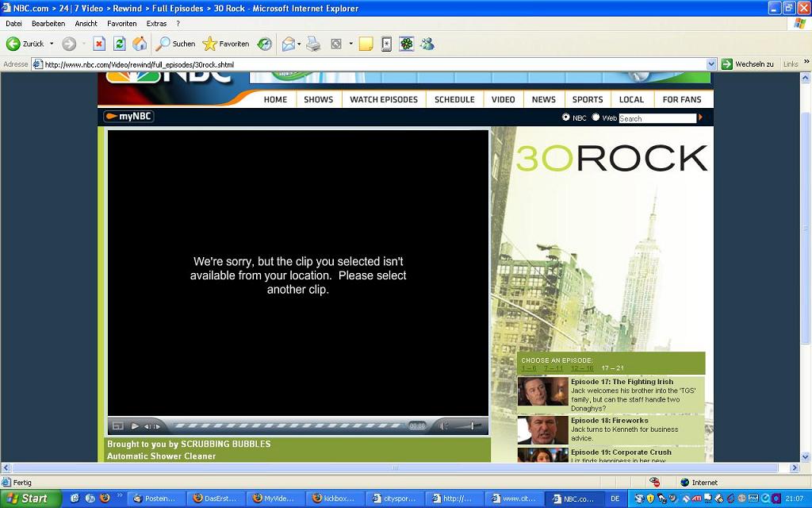Play the video clip

[x=135, y=426]
